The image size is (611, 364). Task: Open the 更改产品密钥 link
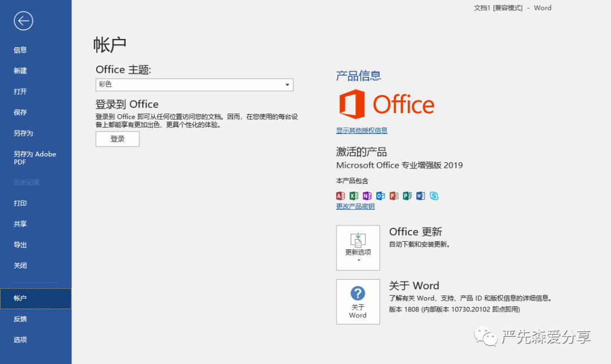[355, 206]
